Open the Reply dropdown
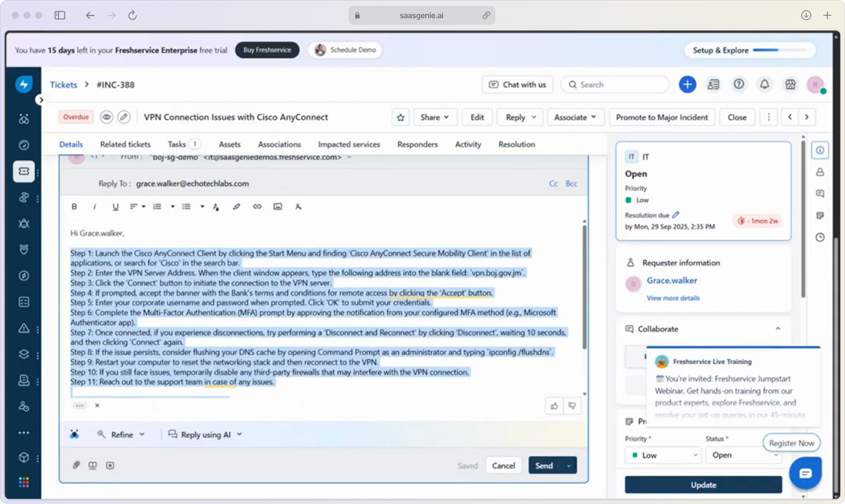The image size is (845, 504). coord(520,117)
